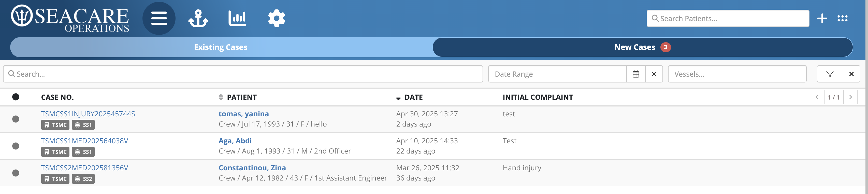Open case TSMCSS1INJURY202545744S
Screen dimensions: 868x194
(x=88, y=114)
